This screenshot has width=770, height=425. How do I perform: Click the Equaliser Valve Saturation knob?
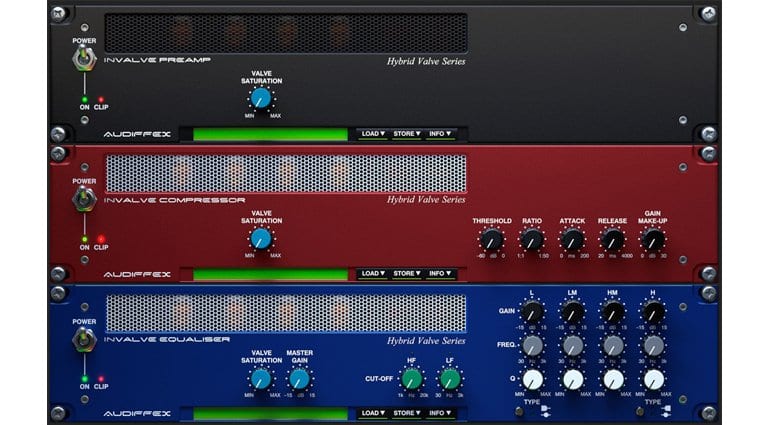click(261, 379)
